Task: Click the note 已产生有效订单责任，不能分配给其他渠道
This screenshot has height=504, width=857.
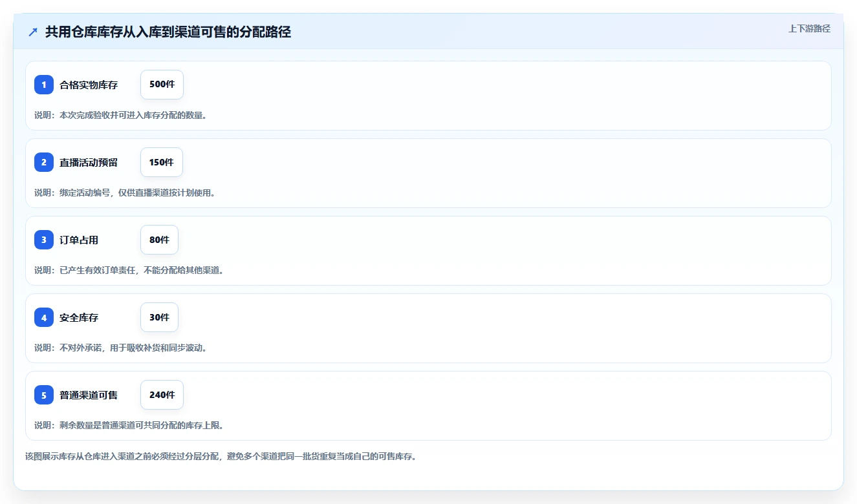Action: pyautogui.click(x=129, y=270)
